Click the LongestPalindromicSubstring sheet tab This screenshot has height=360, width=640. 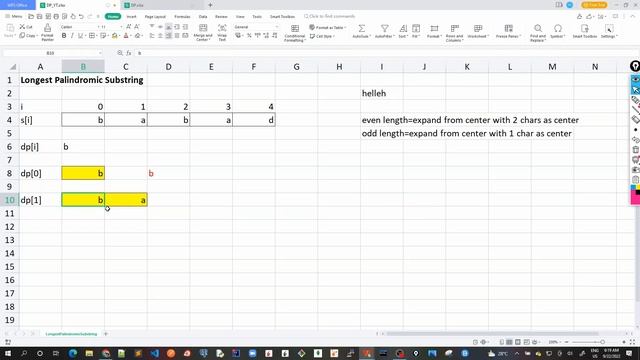click(71, 334)
